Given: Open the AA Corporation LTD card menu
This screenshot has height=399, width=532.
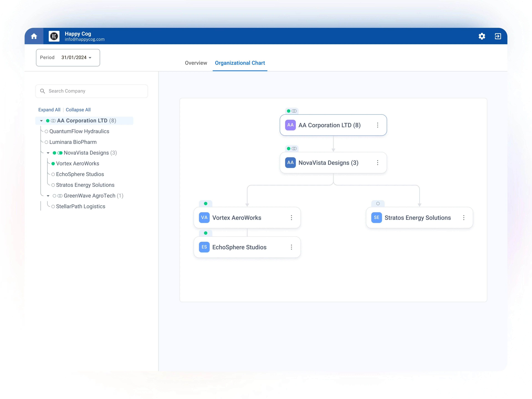Looking at the screenshot, I should (x=378, y=125).
